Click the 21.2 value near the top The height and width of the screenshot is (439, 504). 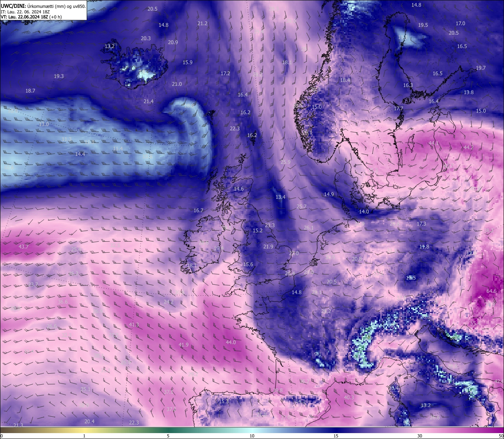click(x=202, y=24)
